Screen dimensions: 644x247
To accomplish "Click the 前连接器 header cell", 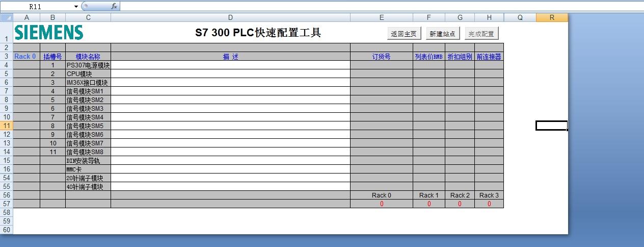I will [489, 57].
